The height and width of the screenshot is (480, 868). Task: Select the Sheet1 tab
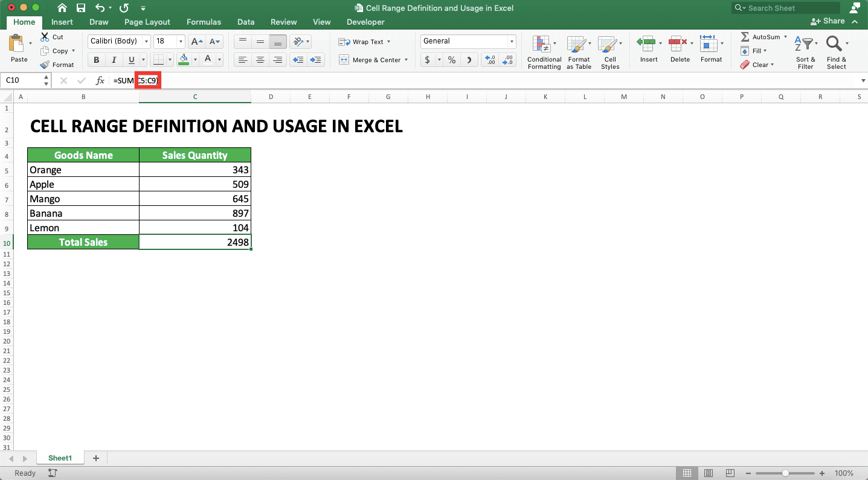click(60, 458)
